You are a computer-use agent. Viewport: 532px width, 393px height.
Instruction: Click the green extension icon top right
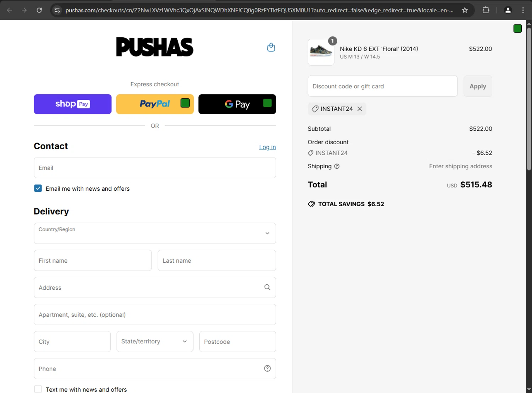click(x=517, y=28)
